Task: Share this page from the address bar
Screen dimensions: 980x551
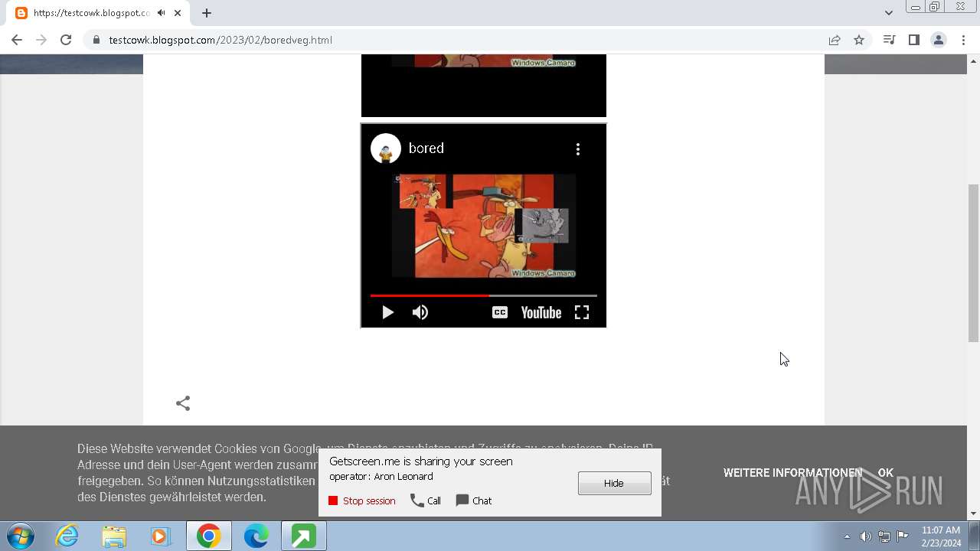Action: [835, 40]
